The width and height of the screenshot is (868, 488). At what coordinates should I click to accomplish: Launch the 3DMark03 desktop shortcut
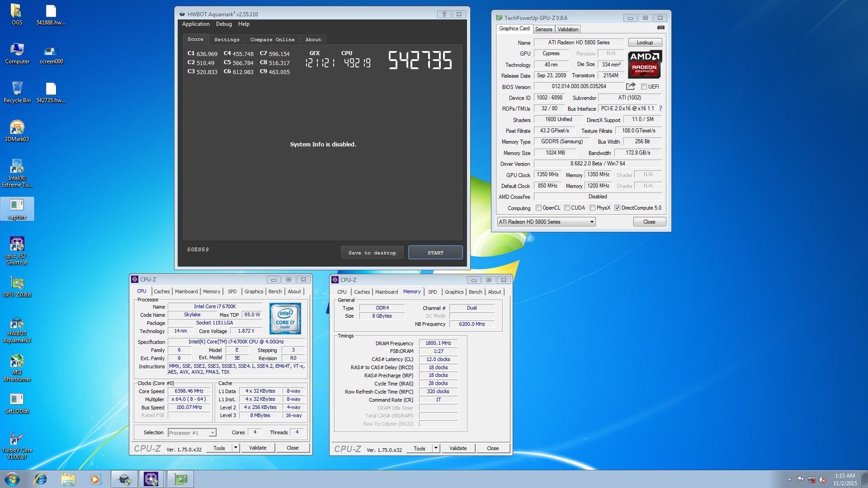(x=17, y=131)
